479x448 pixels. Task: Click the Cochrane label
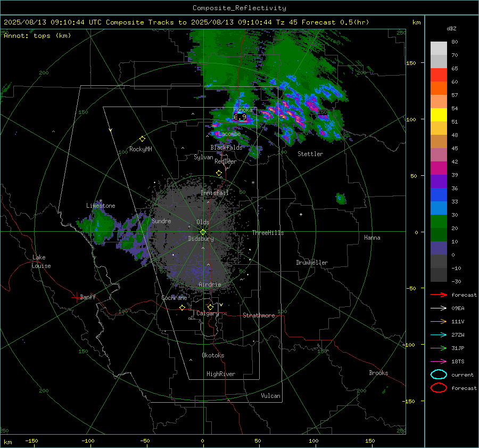(x=174, y=298)
